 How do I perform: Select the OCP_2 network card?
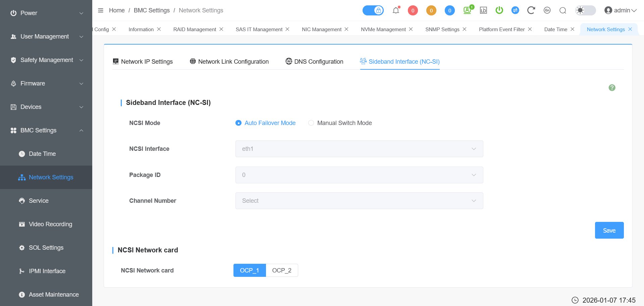click(281, 270)
